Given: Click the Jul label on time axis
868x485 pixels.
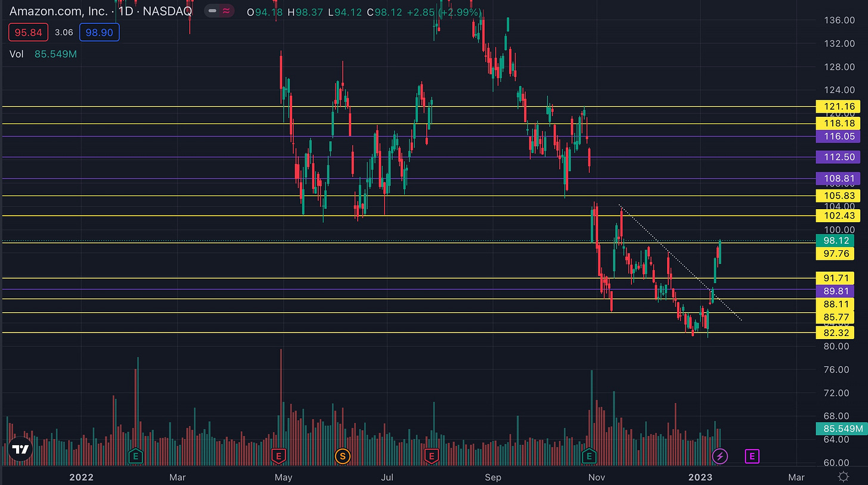Looking at the screenshot, I should point(387,477).
